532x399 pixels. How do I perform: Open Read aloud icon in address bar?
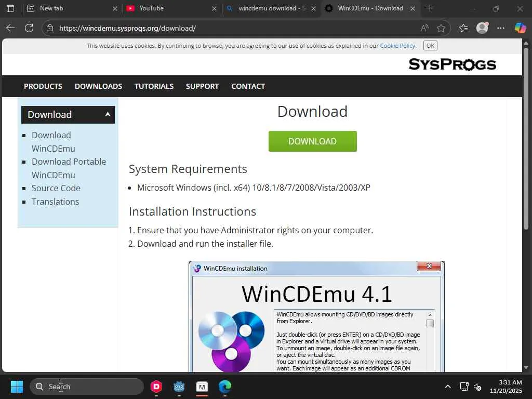(424, 28)
